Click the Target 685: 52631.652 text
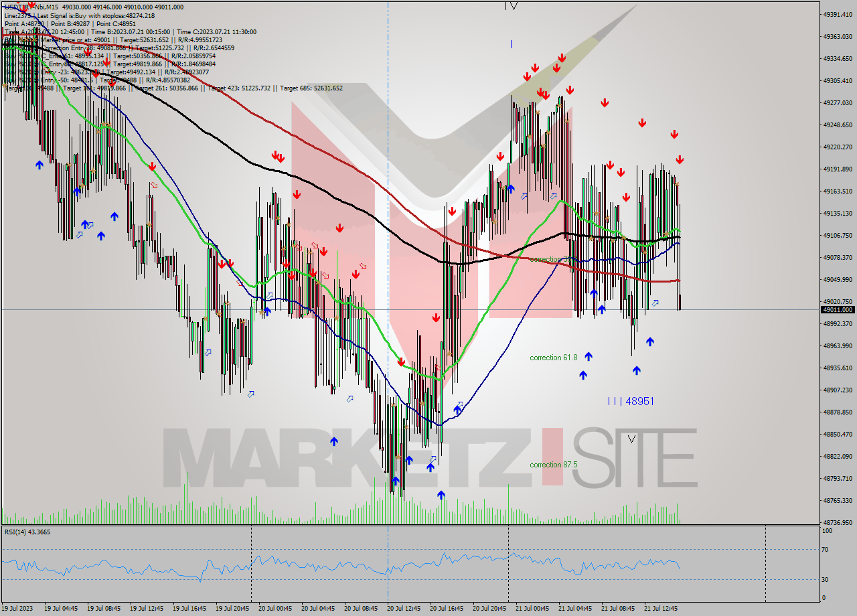Screen dimensions: 857x616 [x=311, y=88]
